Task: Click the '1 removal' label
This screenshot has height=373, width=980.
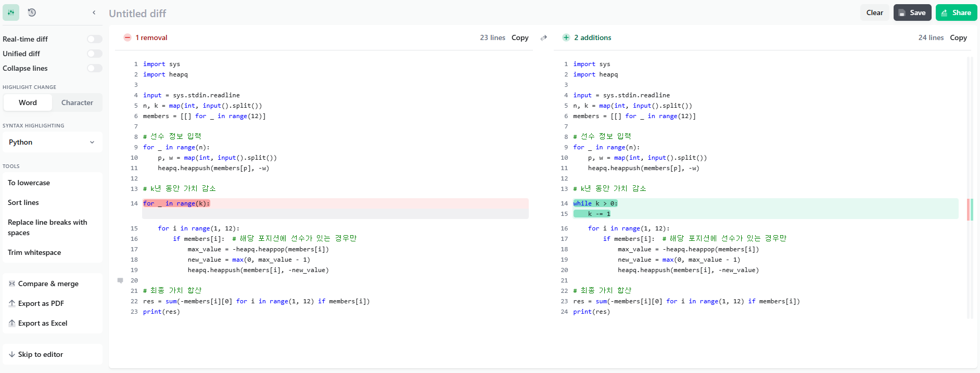Action: 151,37
